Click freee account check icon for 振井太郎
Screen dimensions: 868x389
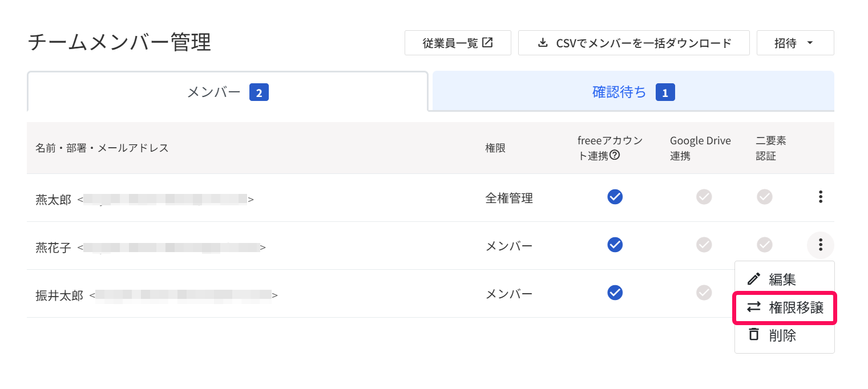tap(615, 293)
